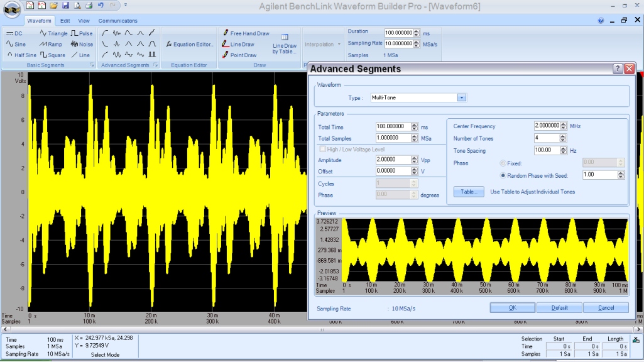Click the Table... button
Image resolution: width=644 pixels, height=362 pixels.
[x=469, y=192]
